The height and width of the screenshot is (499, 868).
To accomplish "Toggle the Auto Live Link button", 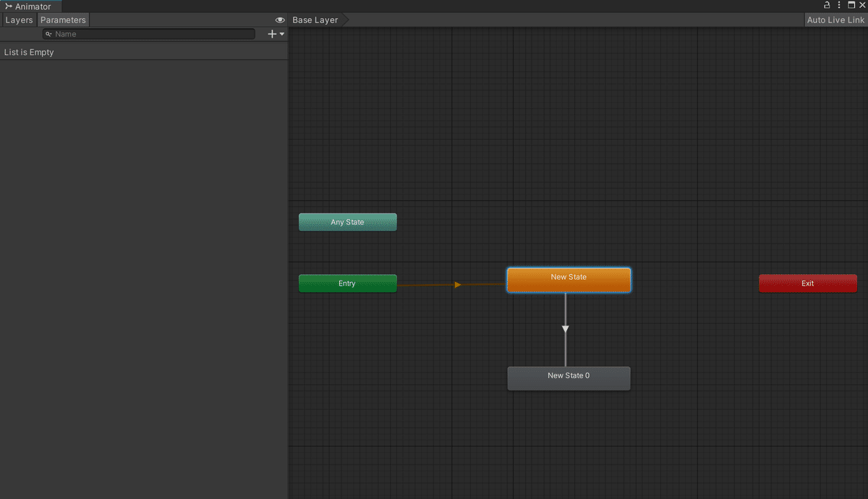I will click(x=835, y=20).
